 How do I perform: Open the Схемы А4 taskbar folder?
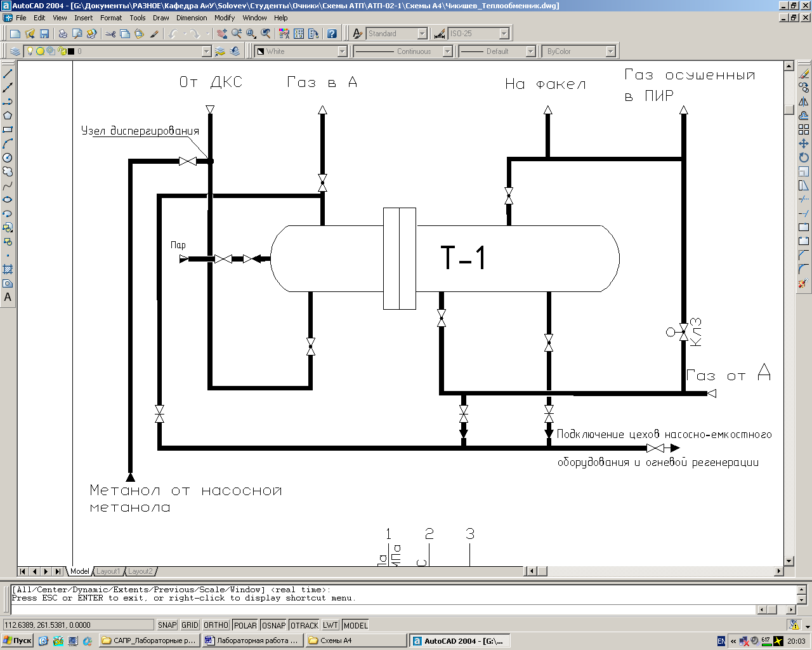[356, 641]
